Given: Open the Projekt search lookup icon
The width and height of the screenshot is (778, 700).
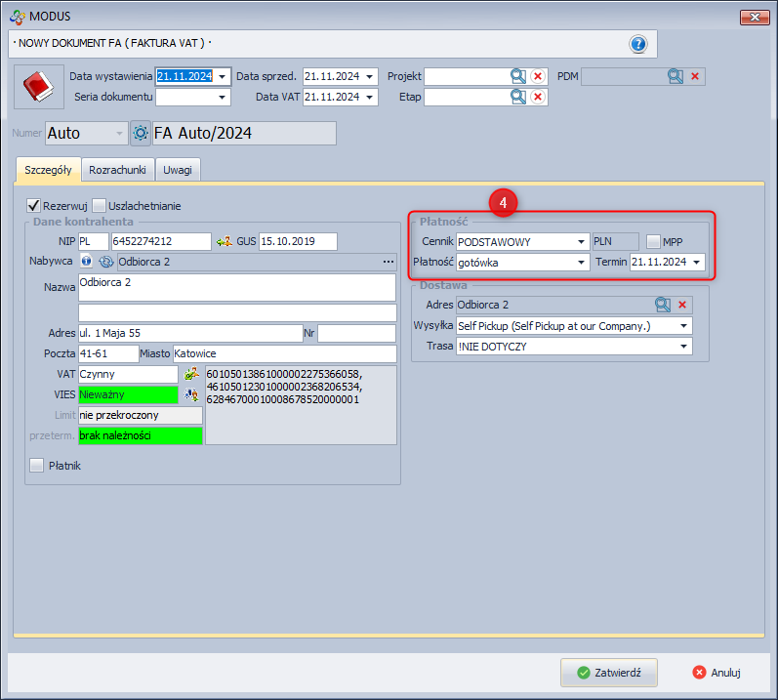Looking at the screenshot, I should click(x=517, y=76).
